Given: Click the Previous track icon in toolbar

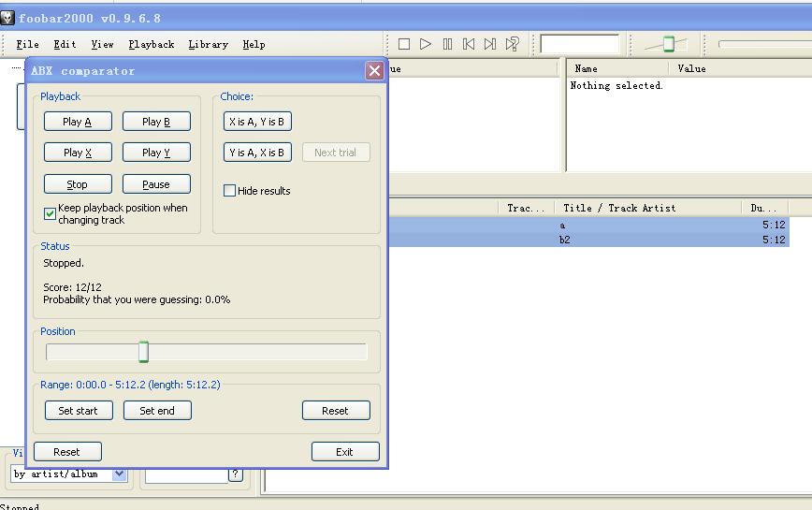Looking at the screenshot, I should coord(469,44).
